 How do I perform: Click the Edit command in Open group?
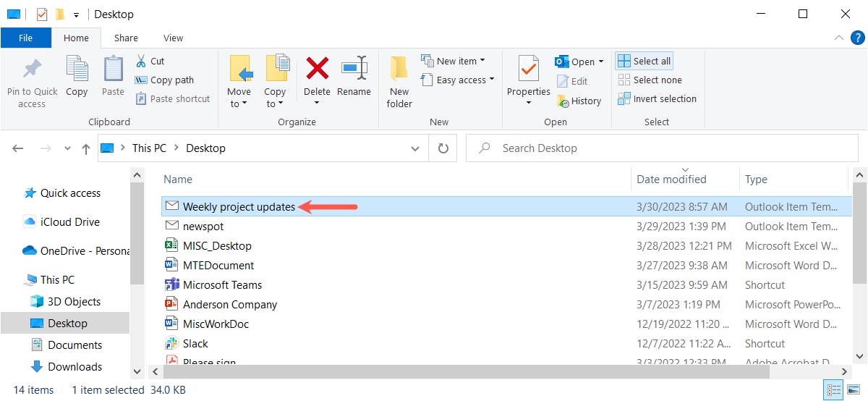click(572, 81)
